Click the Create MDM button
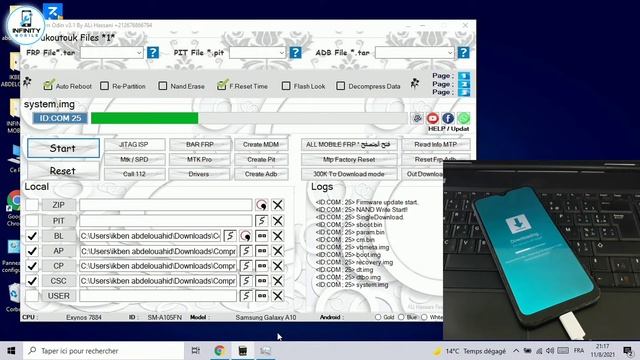This screenshot has height=360, width=640. coord(261,144)
